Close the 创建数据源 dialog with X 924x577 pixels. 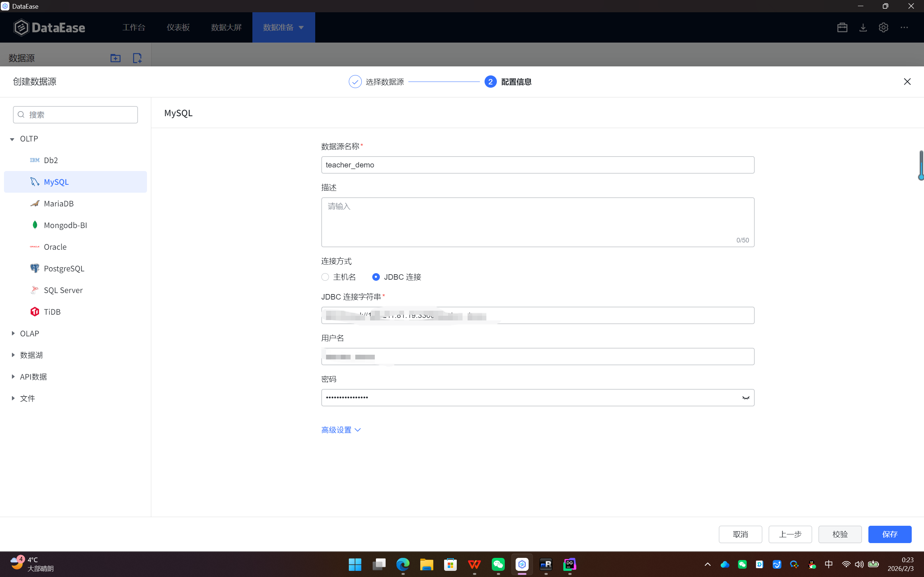(907, 82)
